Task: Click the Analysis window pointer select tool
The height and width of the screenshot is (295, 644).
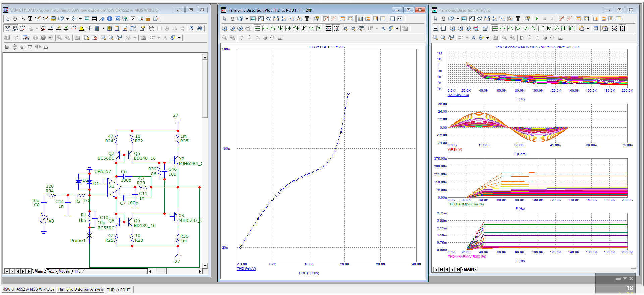Action: pyautogui.click(x=436, y=19)
